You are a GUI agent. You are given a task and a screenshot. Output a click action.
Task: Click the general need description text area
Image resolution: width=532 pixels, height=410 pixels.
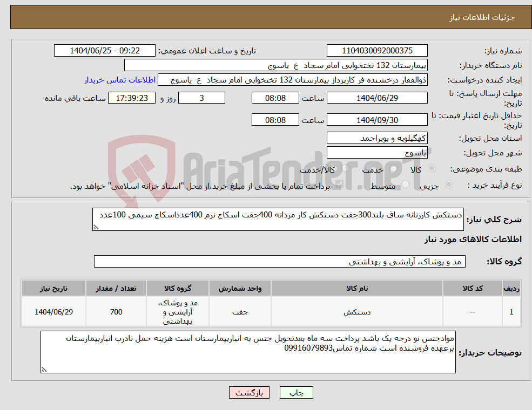(x=278, y=219)
